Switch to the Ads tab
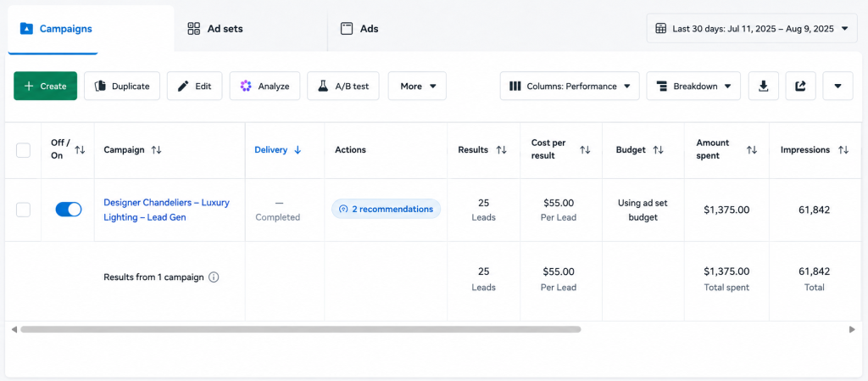Screen dimensions: 868x381 (359, 29)
